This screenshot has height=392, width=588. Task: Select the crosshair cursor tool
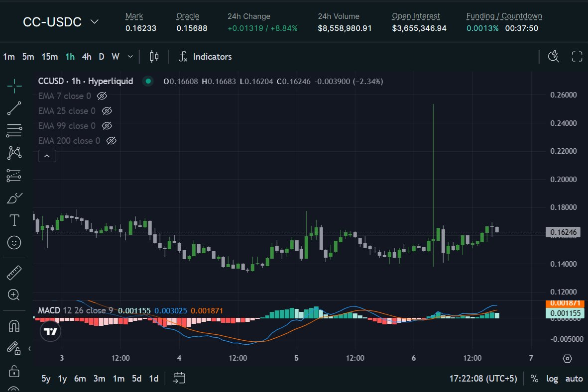[x=14, y=86]
